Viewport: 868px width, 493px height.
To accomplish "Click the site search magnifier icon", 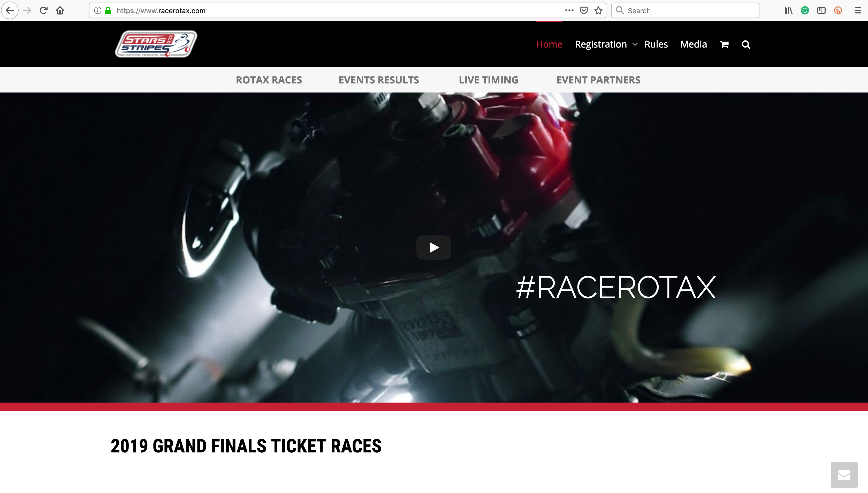I will click(746, 44).
